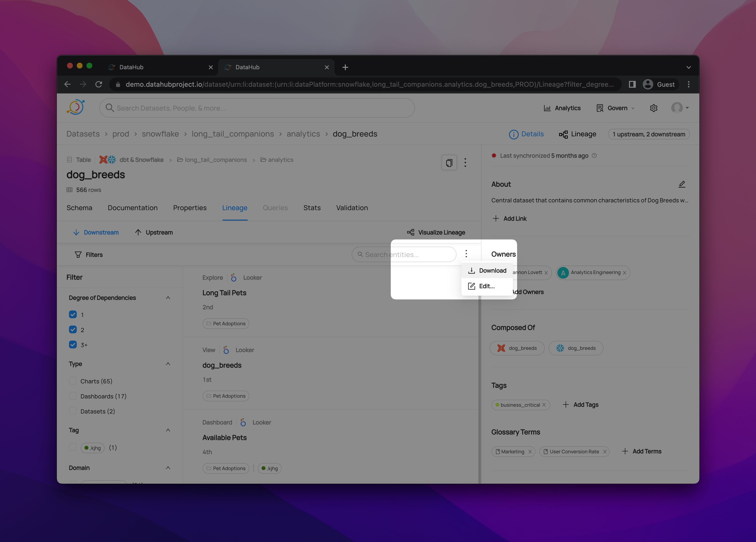Toggle the 3+ degree checkbox

(x=73, y=344)
